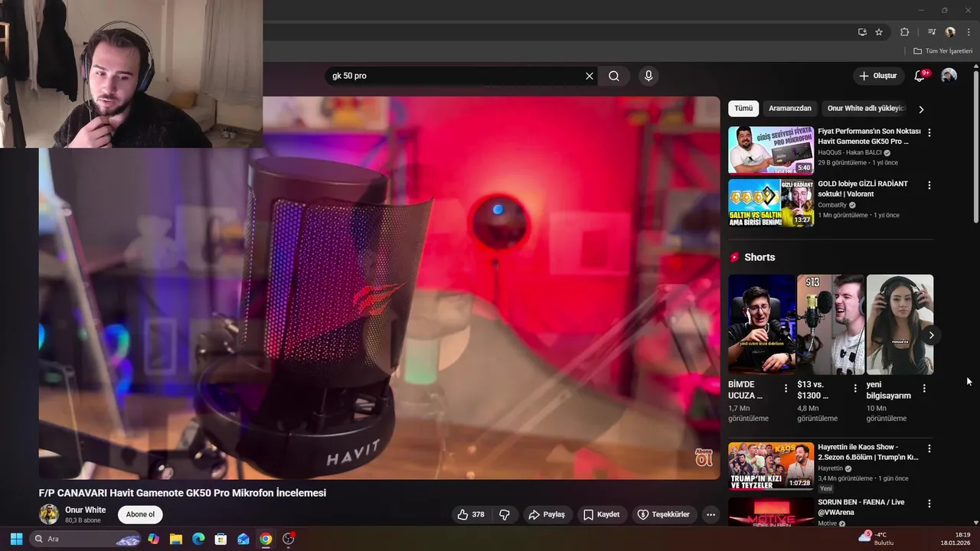Open the Tüm Yer İşaretleri bookmarks folder
The height and width of the screenshot is (551, 980).
click(942, 51)
